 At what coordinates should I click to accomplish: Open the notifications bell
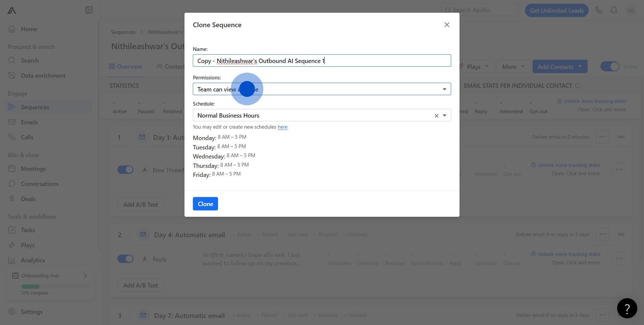click(x=614, y=10)
